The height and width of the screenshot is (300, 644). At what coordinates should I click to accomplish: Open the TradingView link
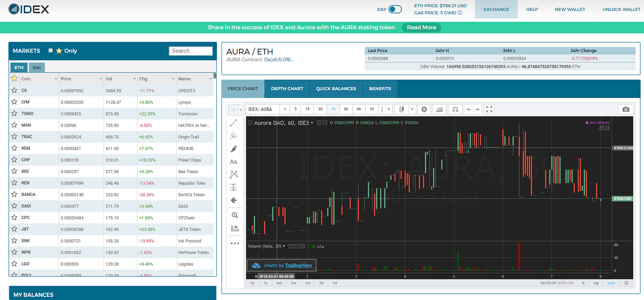[299, 265]
